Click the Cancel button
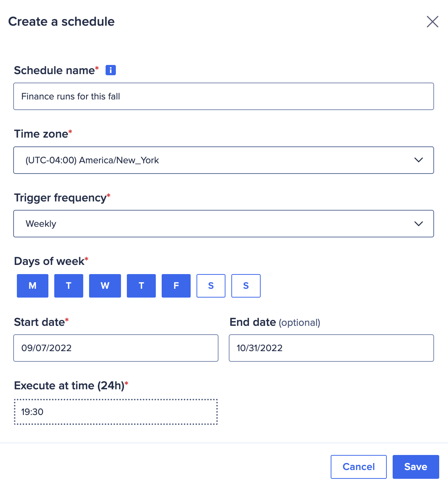Image resolution: width=448 pixels, height=488 pixels. pos(359,467)
